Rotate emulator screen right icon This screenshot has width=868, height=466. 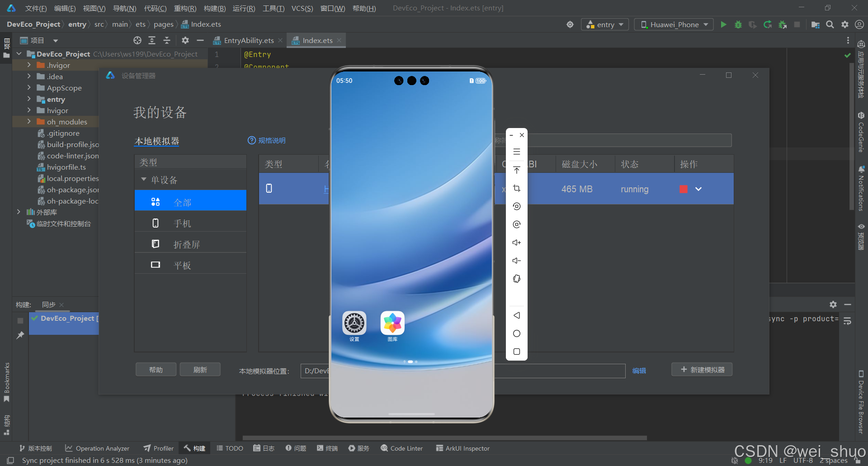(x=517, y=224)
